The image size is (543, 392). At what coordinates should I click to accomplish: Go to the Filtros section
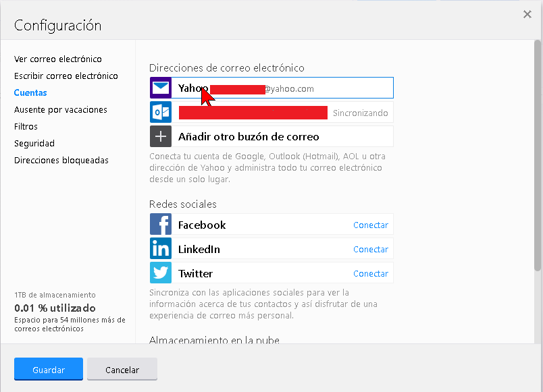[26, 127]
